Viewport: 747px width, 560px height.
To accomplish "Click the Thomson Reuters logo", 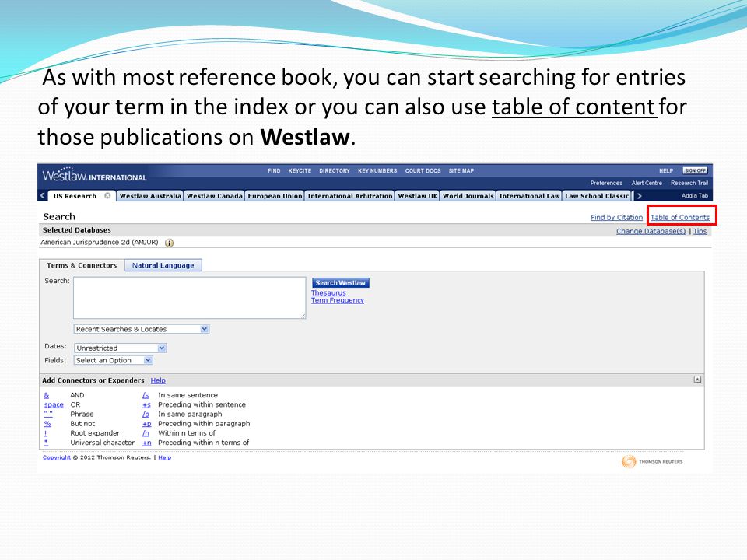I will (652, 461).
